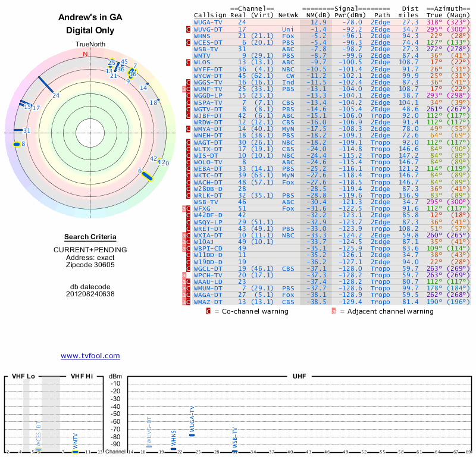Click the WLOS callsign
The height and width of the screenshot is (457, 476).
tap(202, 62)
